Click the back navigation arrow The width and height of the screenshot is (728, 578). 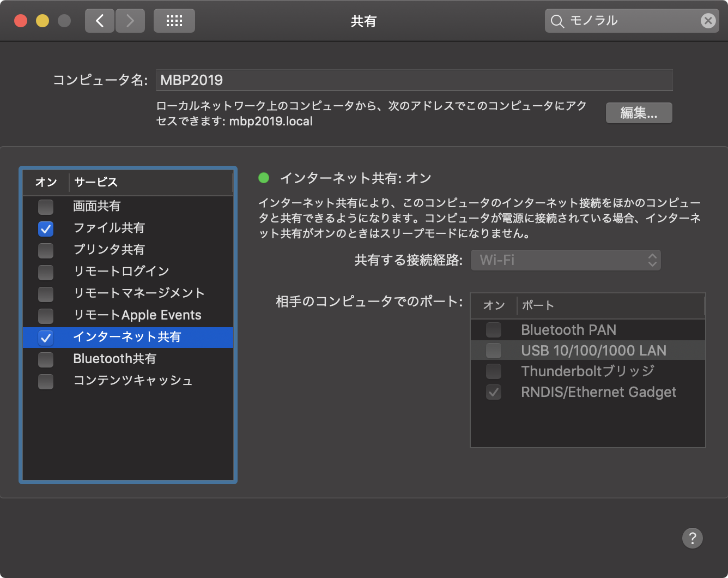click(99, 20)
